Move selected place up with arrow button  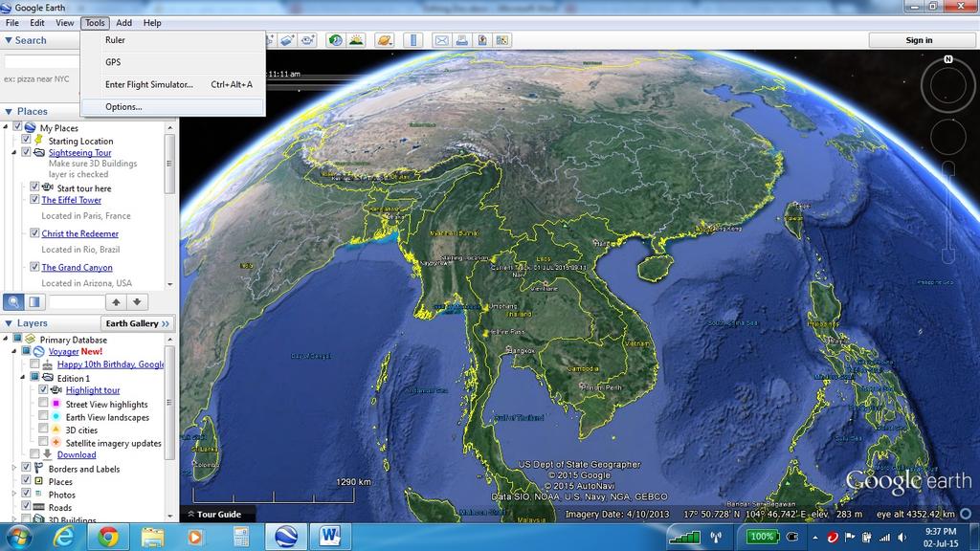pyautogui.click(x=116, y=302)
